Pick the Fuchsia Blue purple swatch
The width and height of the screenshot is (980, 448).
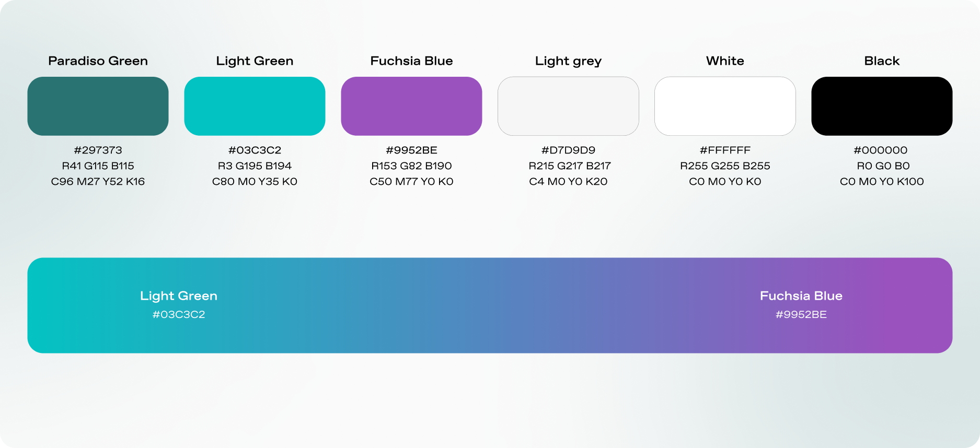(x=411, y=106)
